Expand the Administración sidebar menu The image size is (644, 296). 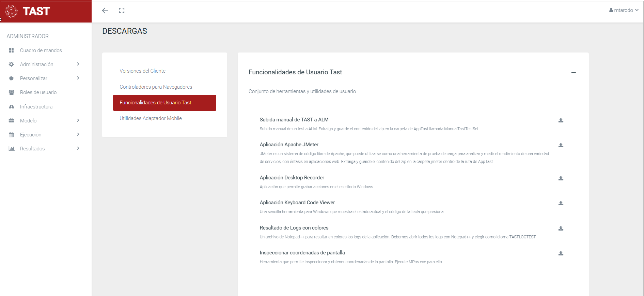coord(44,64)
